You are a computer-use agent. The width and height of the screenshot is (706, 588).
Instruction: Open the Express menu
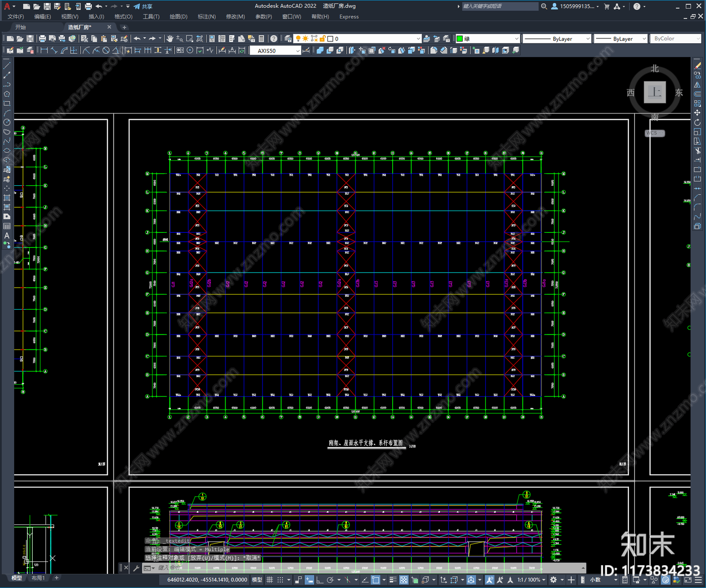pos(349,17)
